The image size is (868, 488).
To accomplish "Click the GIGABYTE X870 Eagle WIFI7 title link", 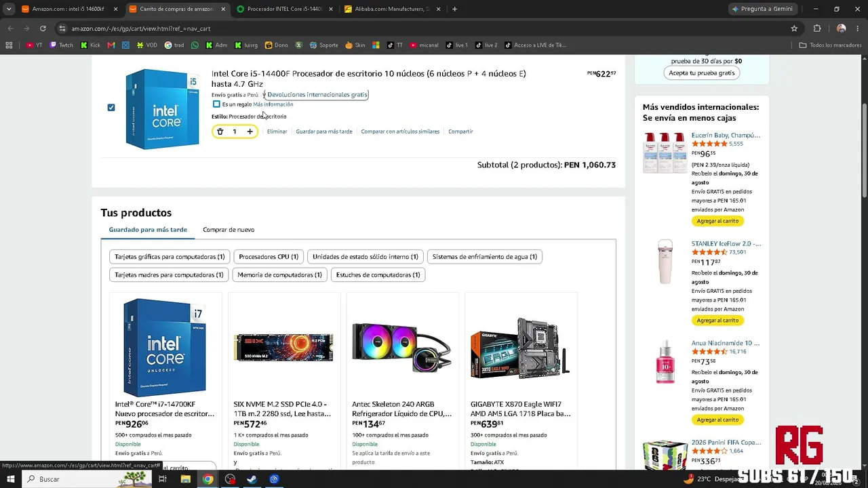I will click(521, 409).
